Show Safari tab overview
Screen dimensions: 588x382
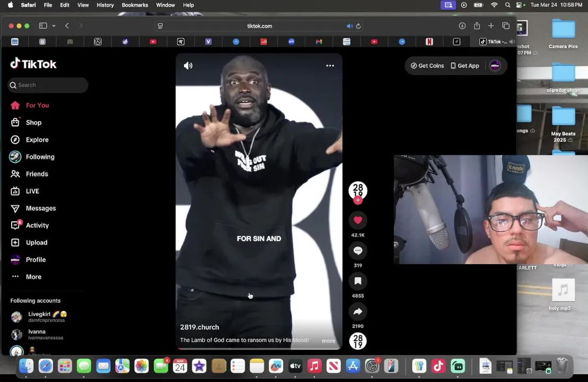(x=506, y=26)
